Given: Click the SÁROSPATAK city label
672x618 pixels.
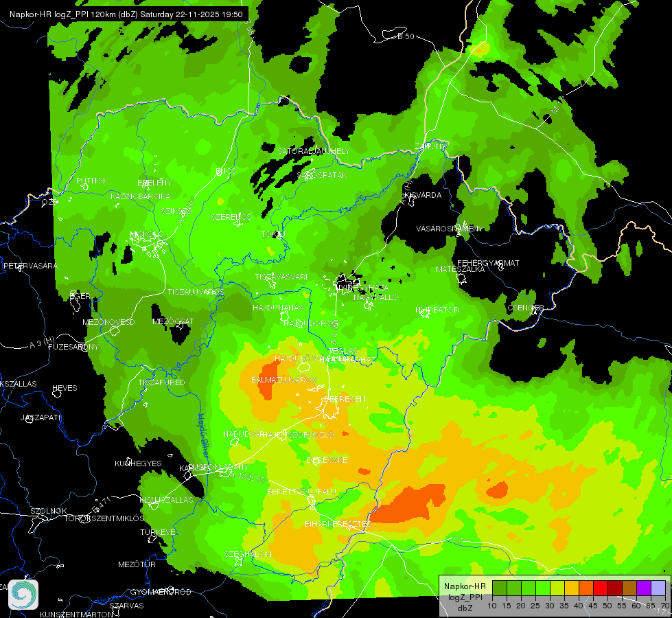Looking at the screenshot, I should tap(322, 175).
